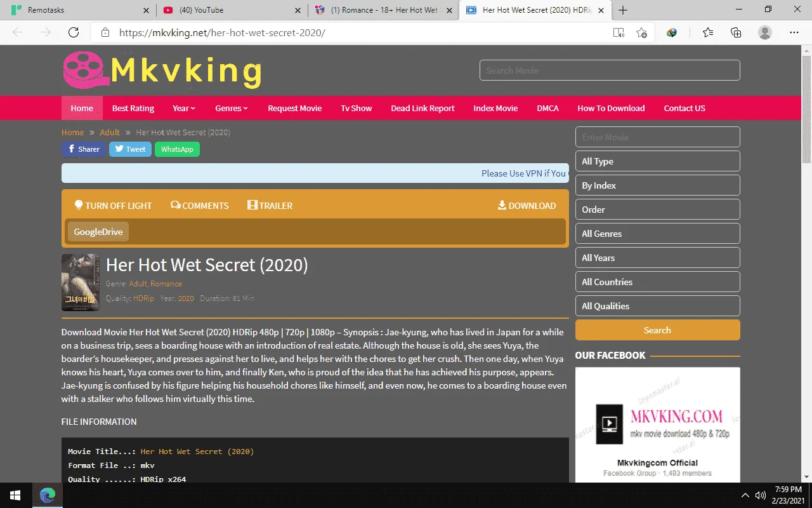Open the Dead Link Report menu item

pyautogui.click(x=422, y=108)
